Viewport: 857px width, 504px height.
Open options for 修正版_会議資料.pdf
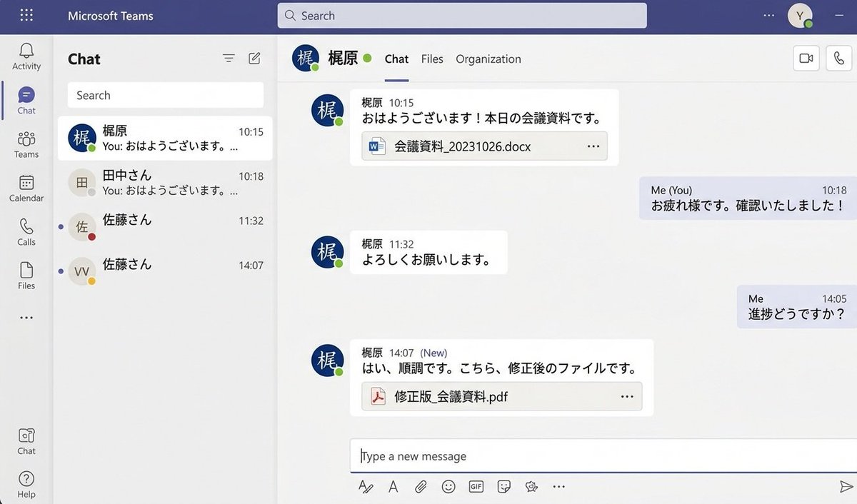[x=628, y=397]
